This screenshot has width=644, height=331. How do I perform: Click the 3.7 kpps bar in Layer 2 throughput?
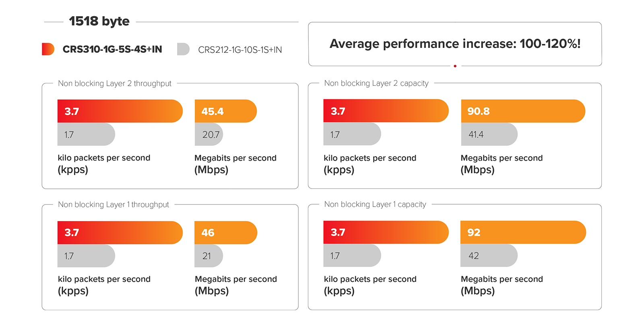pyautogui.click(x=120, y=111)
